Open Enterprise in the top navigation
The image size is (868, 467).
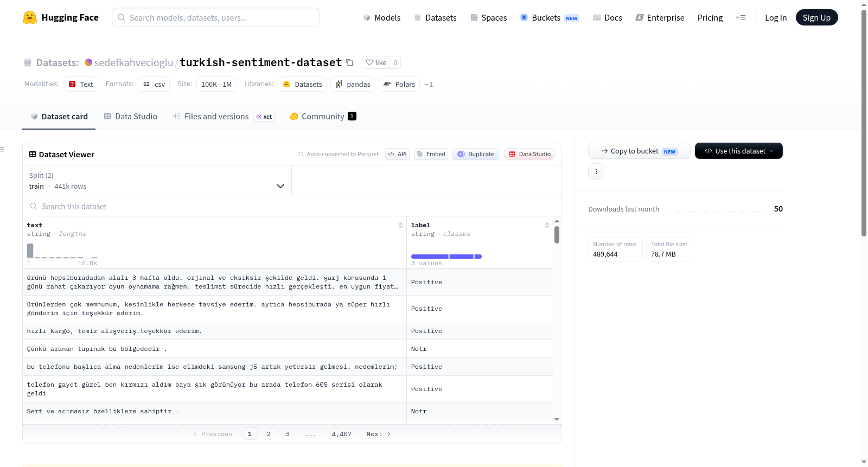click(660, 18)
